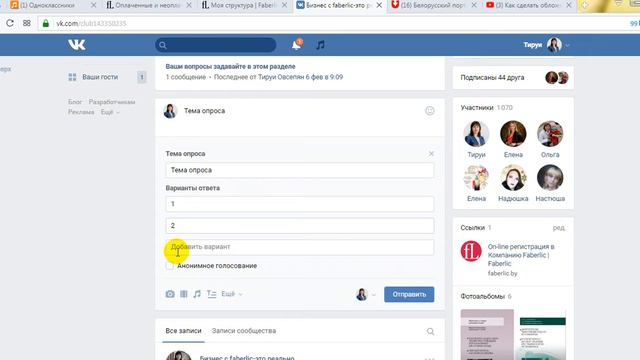Switch to the Все записи tab
Image resolution: width=640 pixels, height=360 pixels.
[x=183, y=331]
